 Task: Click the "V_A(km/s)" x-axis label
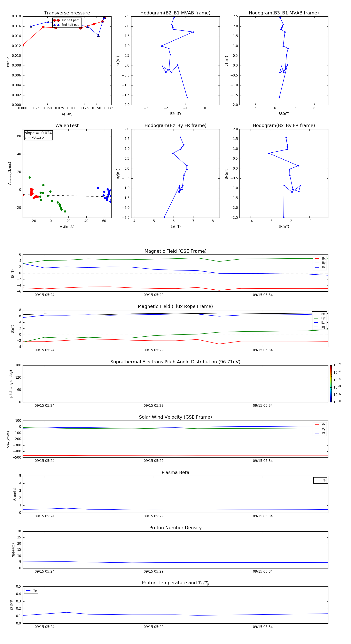tap(67, 227)
